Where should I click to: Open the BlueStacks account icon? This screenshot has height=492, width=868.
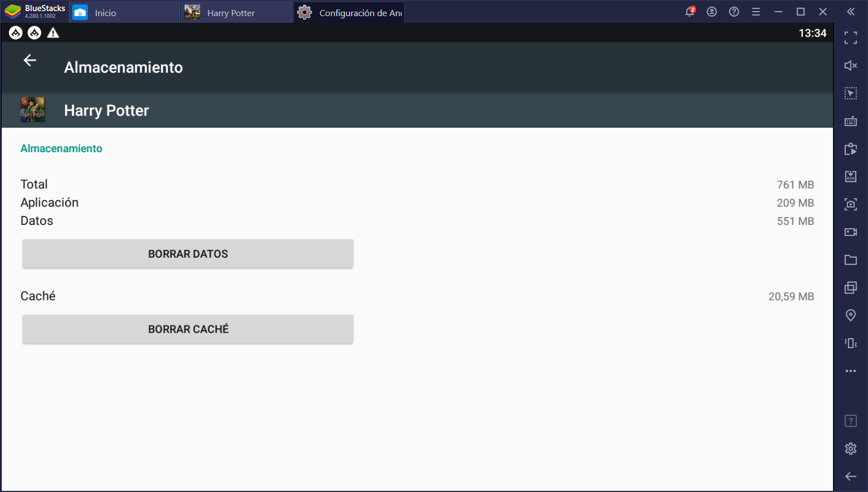tap(712, 12)
